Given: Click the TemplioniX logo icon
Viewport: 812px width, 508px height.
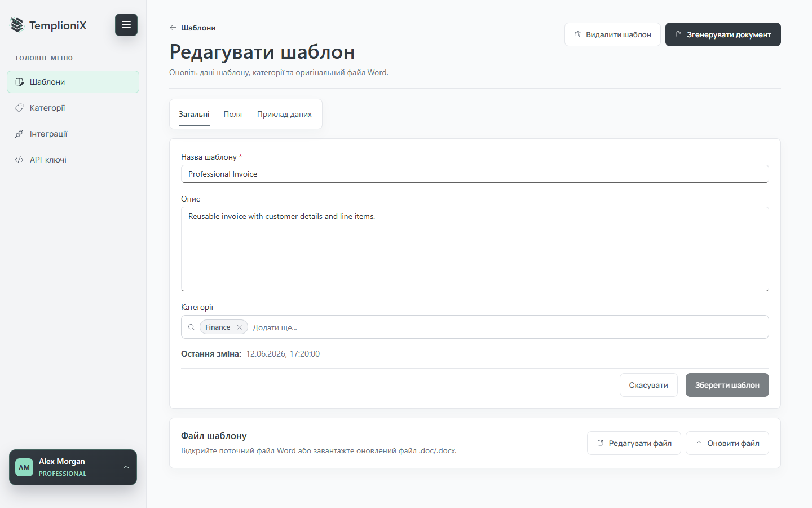Looking at the screenshot, I should point(17,25).
